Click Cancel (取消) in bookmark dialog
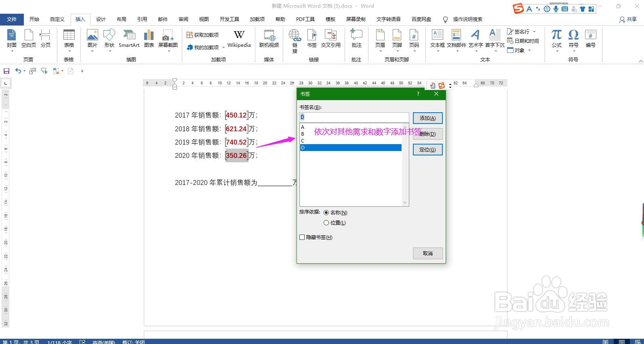This screenshot has width=644, height=344. coord(427,254)
